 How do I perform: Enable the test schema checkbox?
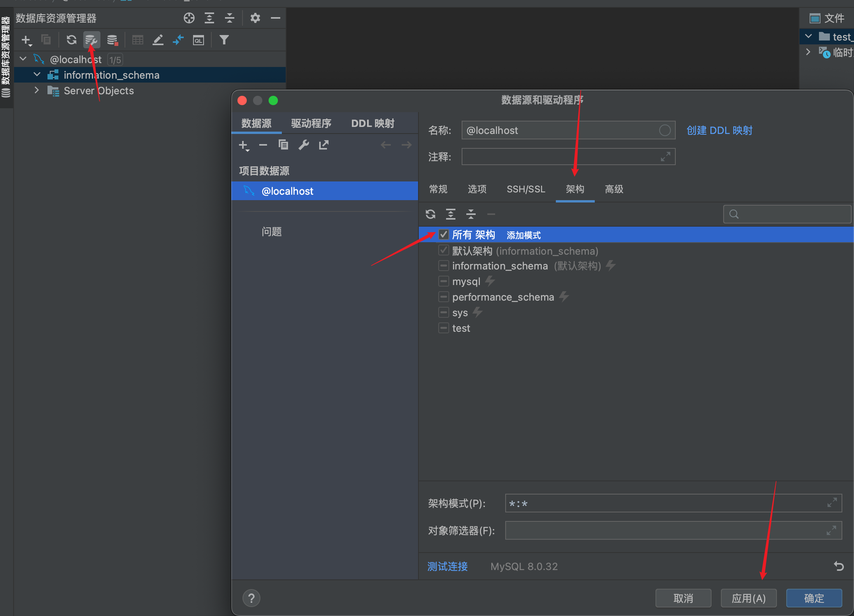pyautogui.click(x=443, y=327)
